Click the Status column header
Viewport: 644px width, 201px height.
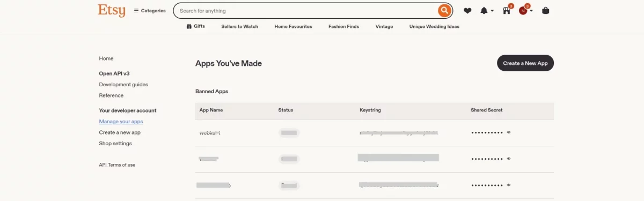[286, 110]
